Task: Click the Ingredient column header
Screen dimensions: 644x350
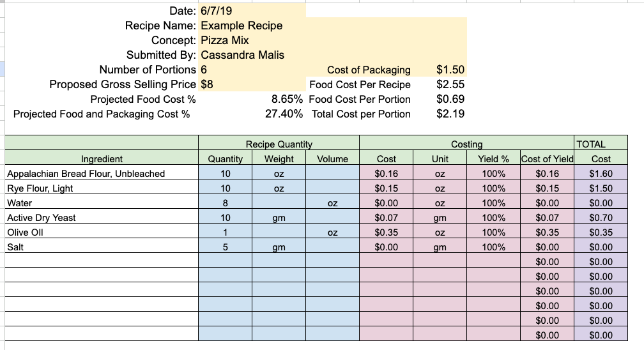Action: [102, 159]
